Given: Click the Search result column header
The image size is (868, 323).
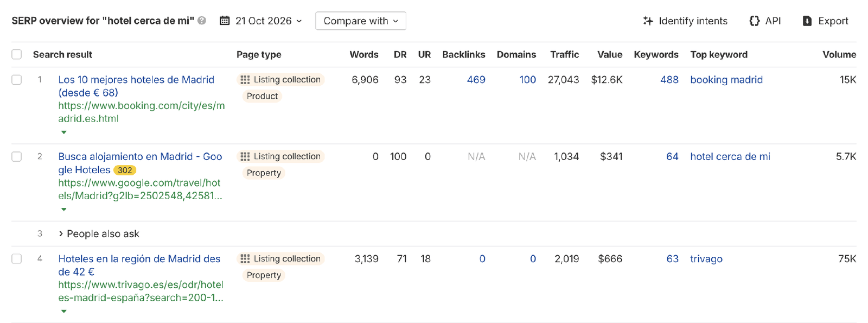Looking at the screenshot, I should [x=62, y=54].
